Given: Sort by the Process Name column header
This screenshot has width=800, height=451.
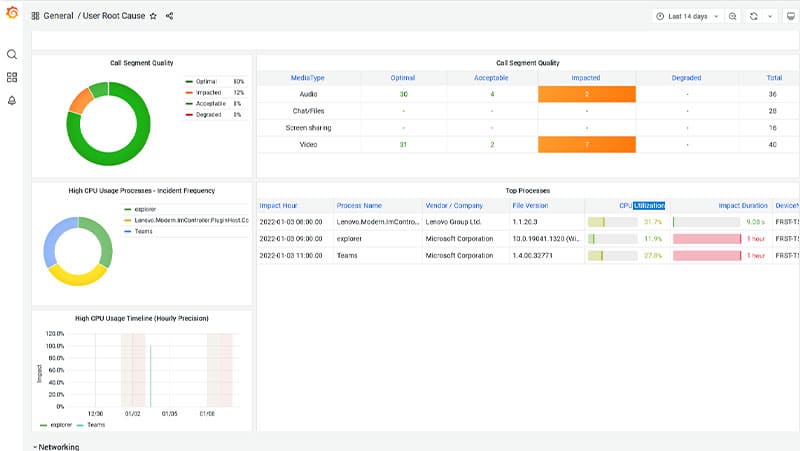Looking at the screenshot, I should (359, 205).
